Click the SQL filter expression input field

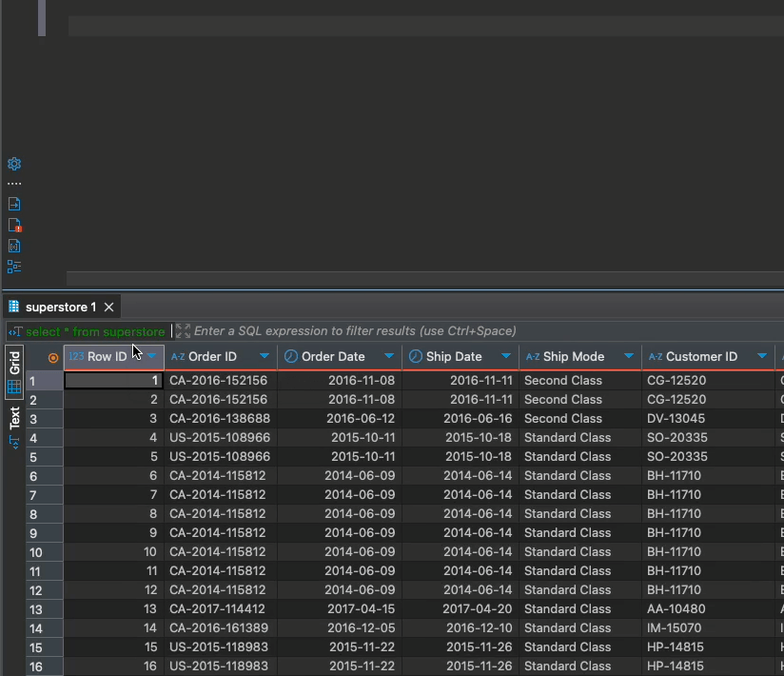click(x=476, y=331)
